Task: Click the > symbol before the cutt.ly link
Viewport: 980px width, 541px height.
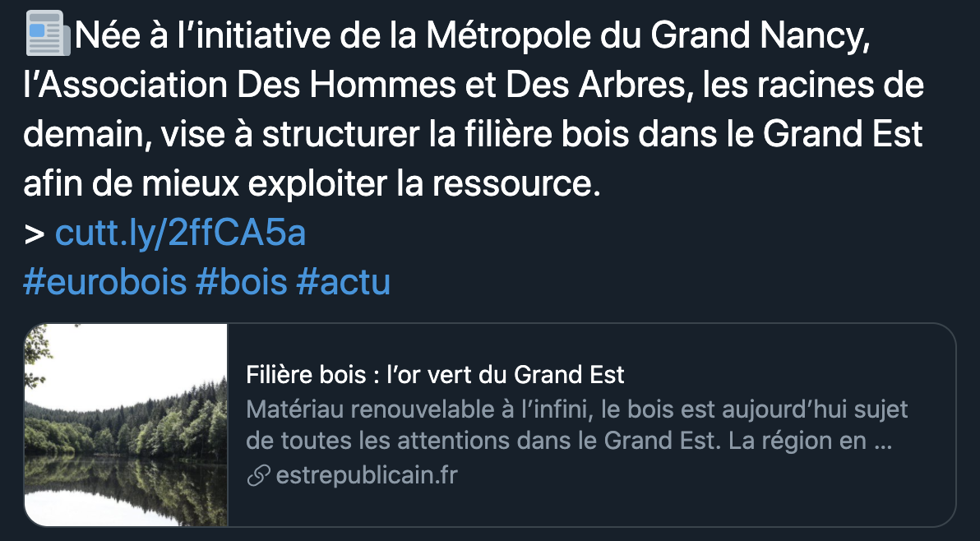Action: (x=35, y=234)
